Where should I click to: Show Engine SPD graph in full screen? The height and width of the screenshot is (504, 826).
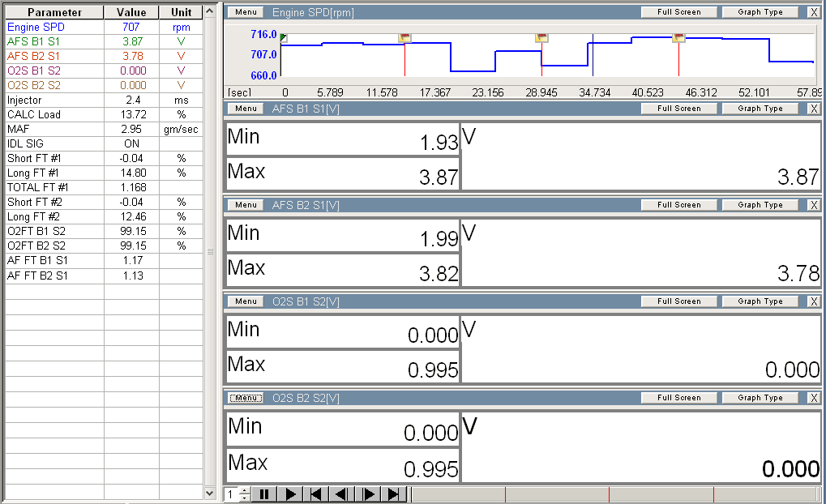pyautogui.click(x=679, y=12)
